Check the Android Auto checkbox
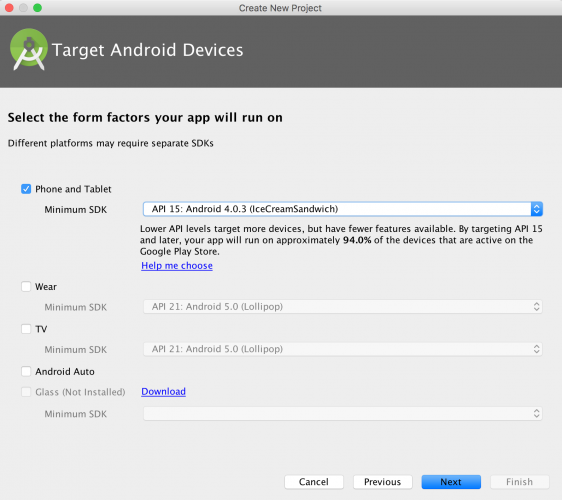Screen dimensions: 562x500 [26, 371]
